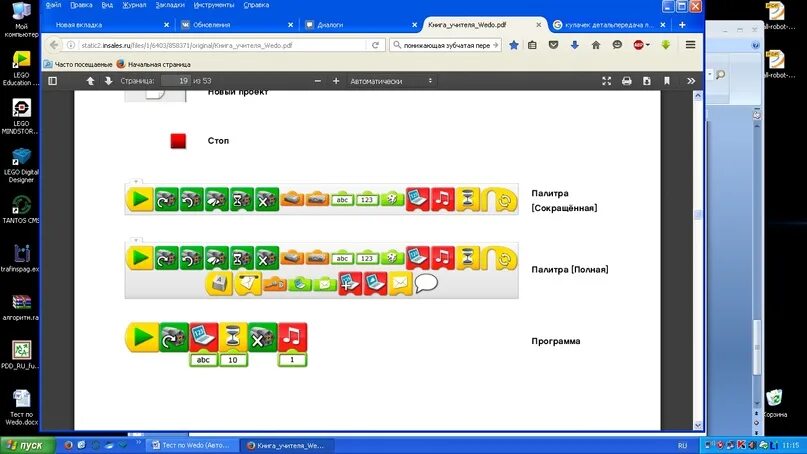
Task: Click the motor off block in the program
Action: point(262,337)
